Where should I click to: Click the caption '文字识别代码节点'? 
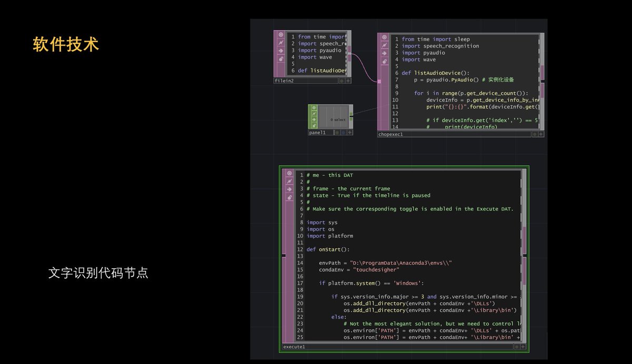pos(98,273)
